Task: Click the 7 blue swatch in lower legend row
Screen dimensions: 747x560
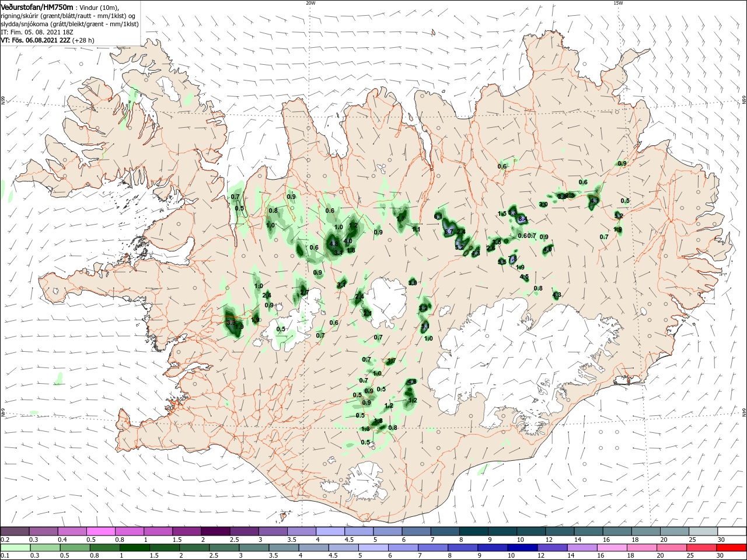Action: pos(432,548)
